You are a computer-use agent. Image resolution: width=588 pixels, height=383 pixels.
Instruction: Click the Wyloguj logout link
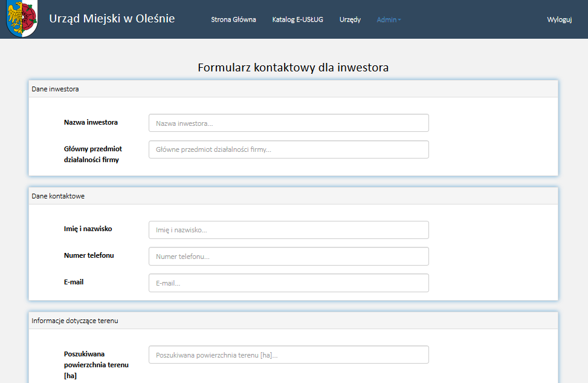click(x=559, y=19)
